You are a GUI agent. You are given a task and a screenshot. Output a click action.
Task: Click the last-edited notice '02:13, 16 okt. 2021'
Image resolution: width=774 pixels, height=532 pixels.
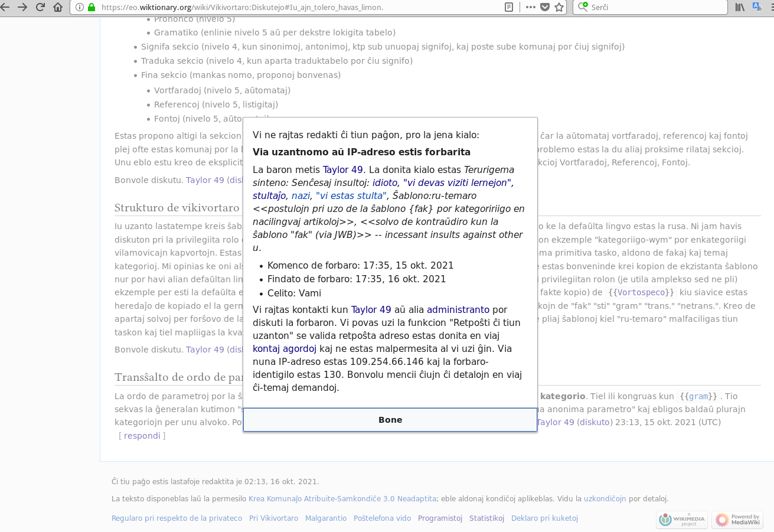click(x=215, y=481)
